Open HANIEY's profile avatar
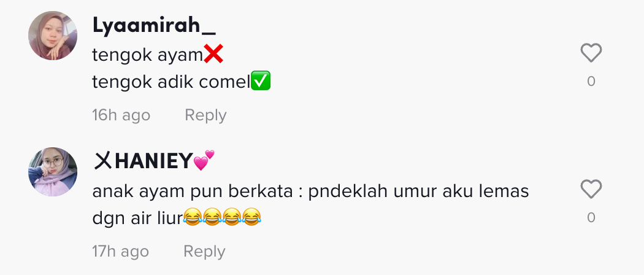The height and width of the screenshot is (275, 644). [53, 172]
